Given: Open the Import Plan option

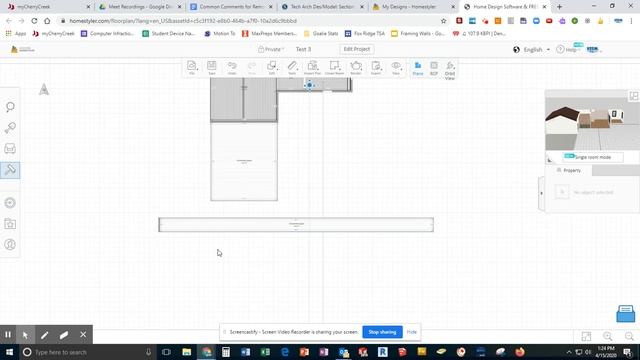Looking at the screenshot, I should [313, 67].
